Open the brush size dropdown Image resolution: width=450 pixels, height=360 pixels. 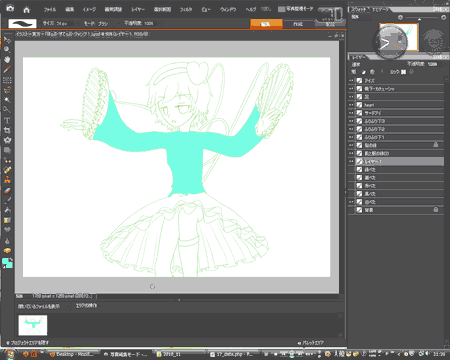click(76, 23)
